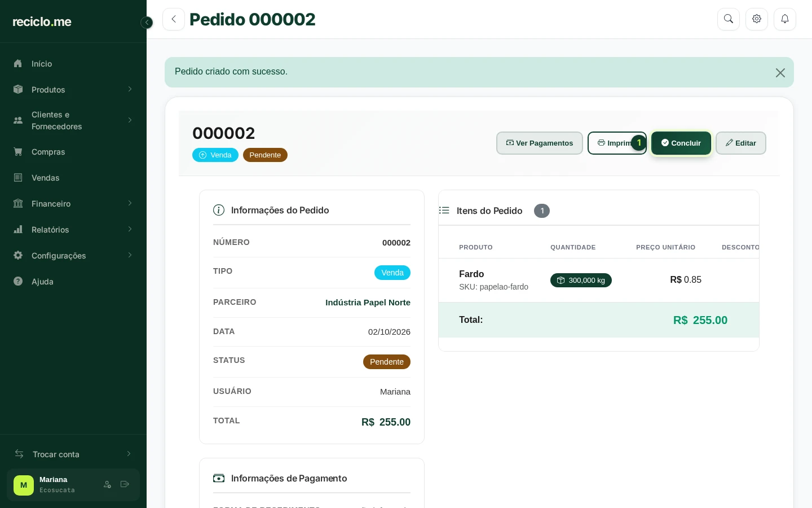Complete the order with the Concluir button

click(681, 143)
